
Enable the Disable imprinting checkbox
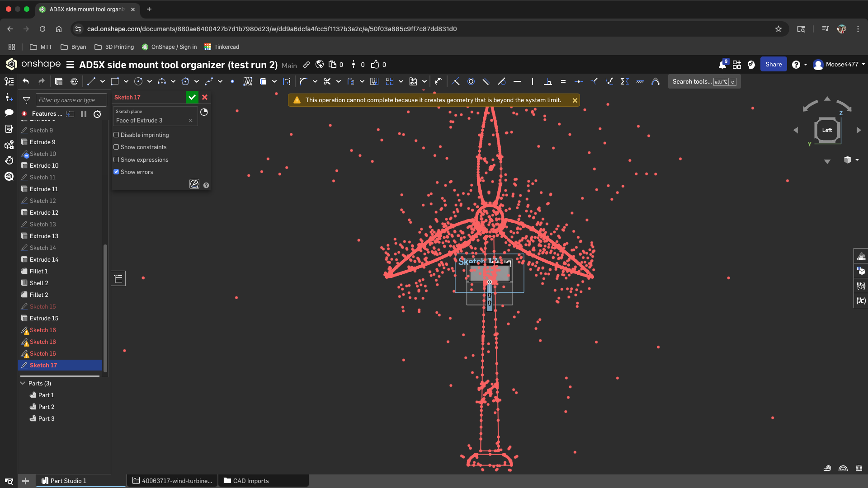click(x=116, y=135)
